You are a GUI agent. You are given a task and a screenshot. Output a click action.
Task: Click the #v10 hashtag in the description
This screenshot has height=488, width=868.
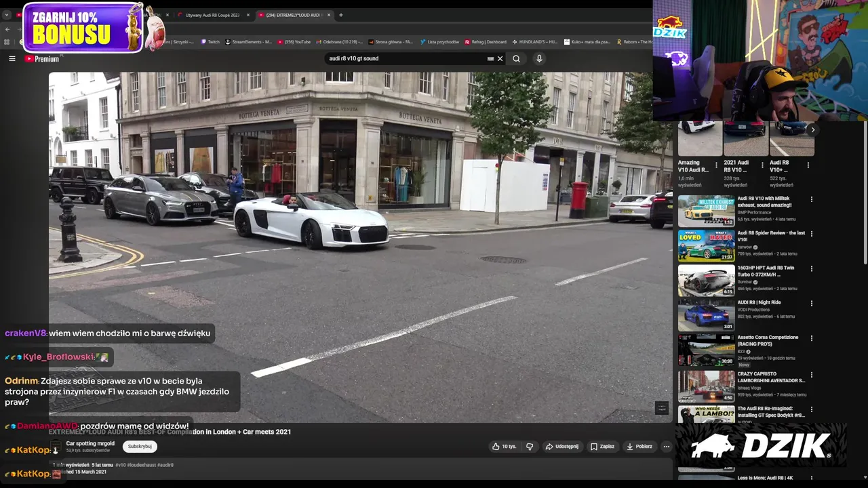(120, 465)
